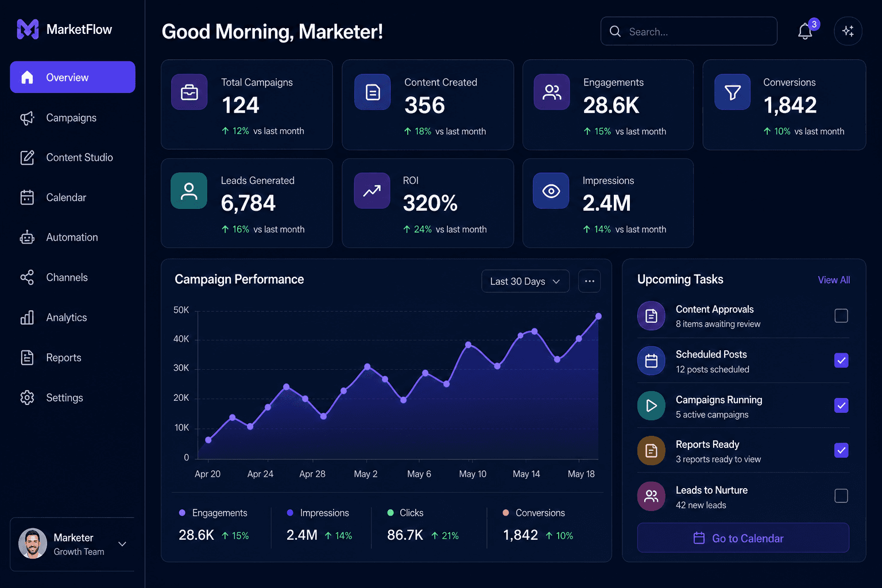Viewport: 882px width, 588px height.
Task: Click "Growth Team" label
Action: (79, 552)
